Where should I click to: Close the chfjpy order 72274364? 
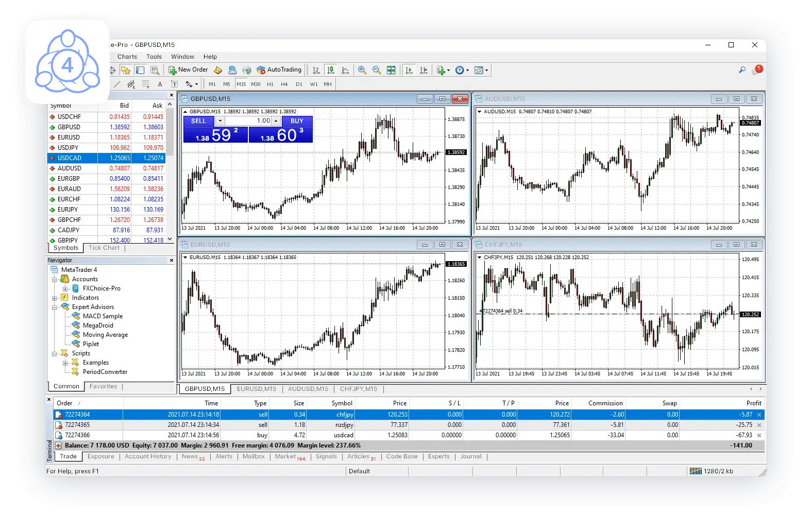point(759,415)
